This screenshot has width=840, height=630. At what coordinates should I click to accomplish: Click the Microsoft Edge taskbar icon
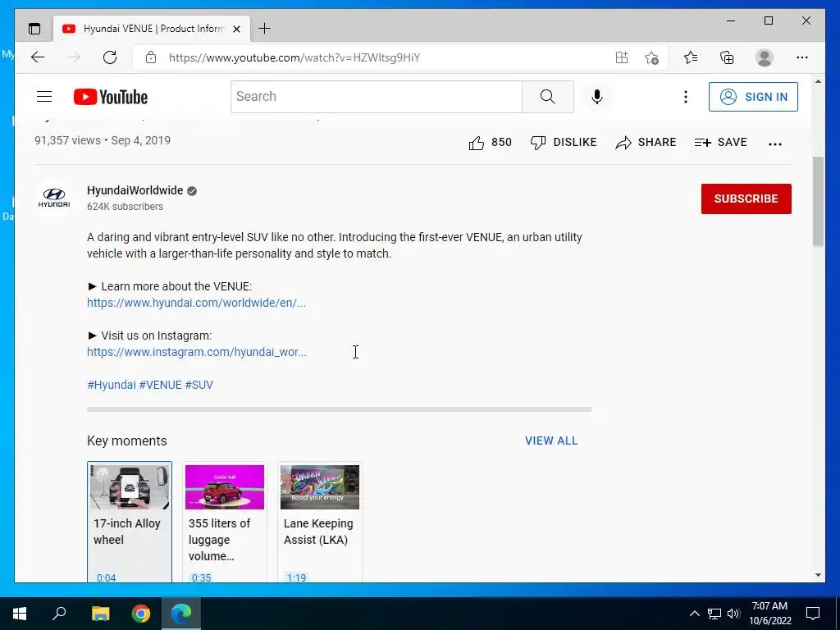pyautogui.click(x=181, y=614)
